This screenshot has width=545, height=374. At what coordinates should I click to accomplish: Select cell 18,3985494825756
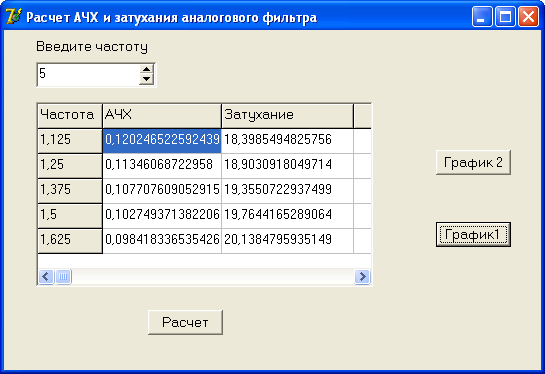[x=287, y=141]
